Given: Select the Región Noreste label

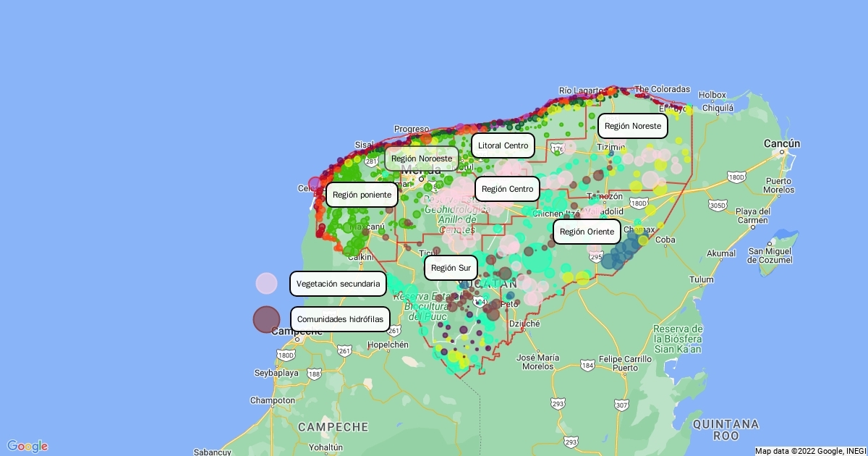Looking at the screenshot, I should 633,126.
